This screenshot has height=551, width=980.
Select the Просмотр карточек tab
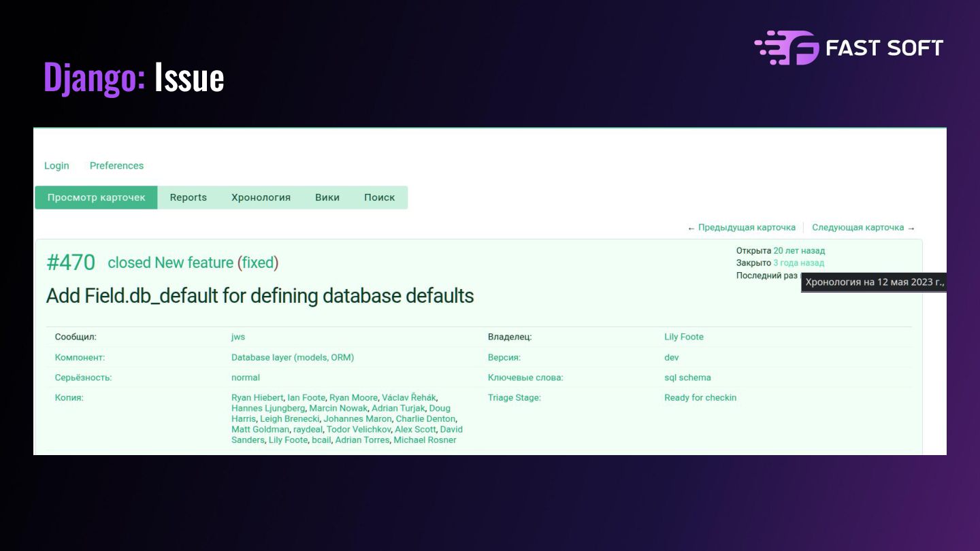tap(96, 197)
